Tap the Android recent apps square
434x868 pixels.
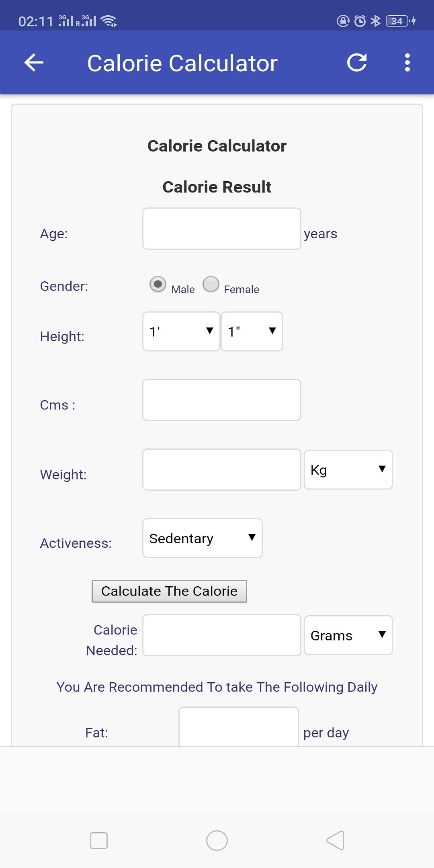pos(99,840)
